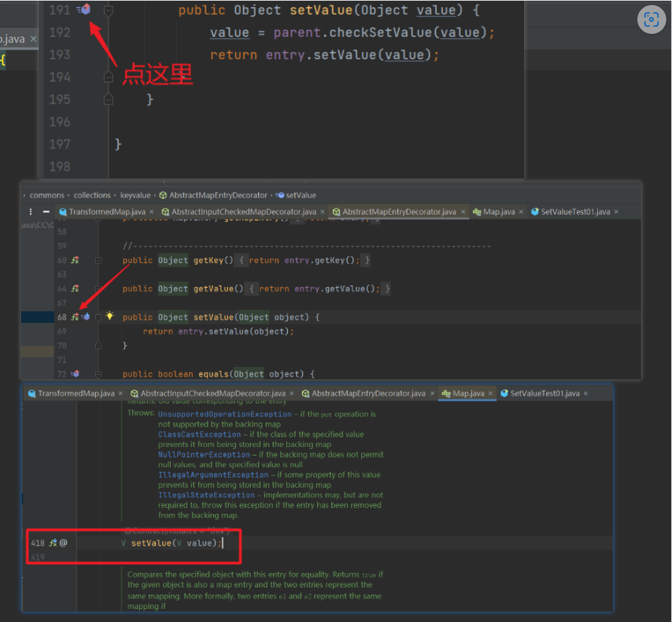672x622 pixels.
Task: Collapse the setValue method fold on line 191
Action: [108, 10]
